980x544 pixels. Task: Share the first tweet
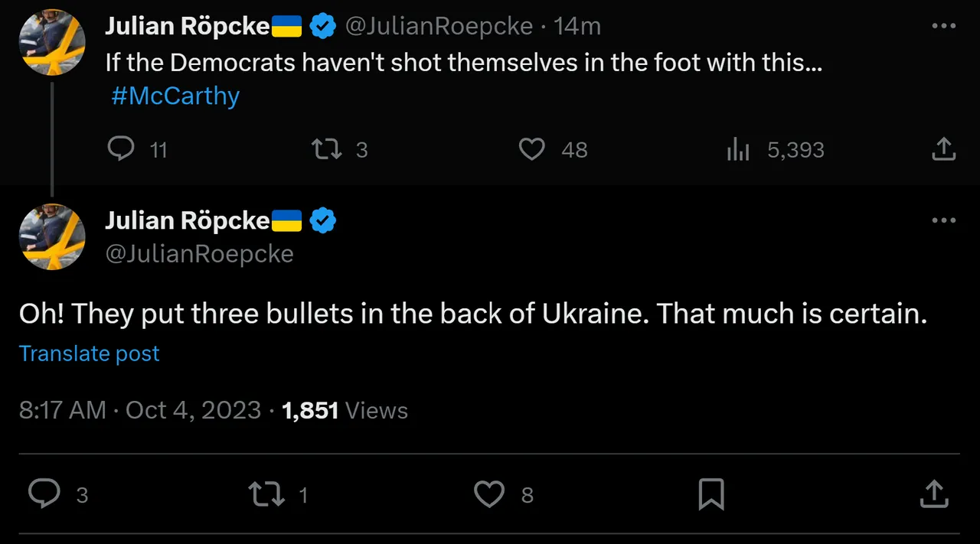tap(943, 148)
